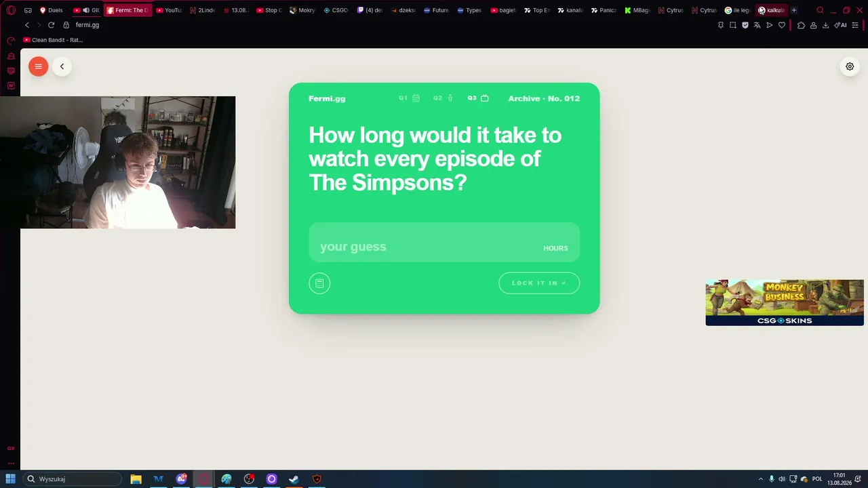The width and height of the screenshot is (868, 488).
Task: Click the Wyszukaj taskbar search box
Action: tap(72, 479)
